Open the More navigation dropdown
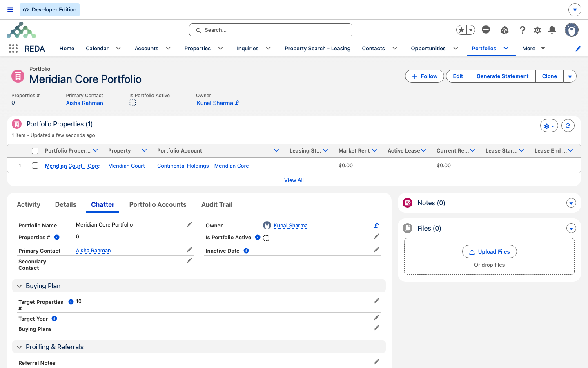 534,48
